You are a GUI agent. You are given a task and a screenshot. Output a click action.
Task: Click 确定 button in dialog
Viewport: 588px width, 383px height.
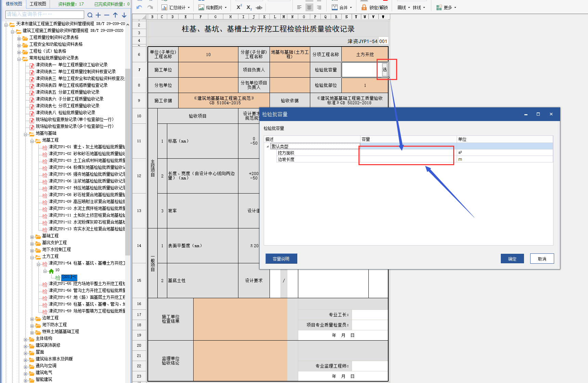512,259
